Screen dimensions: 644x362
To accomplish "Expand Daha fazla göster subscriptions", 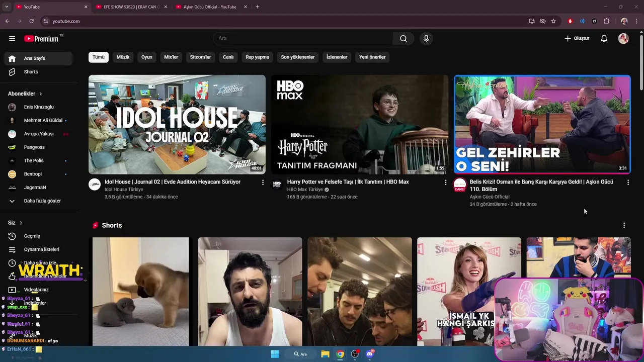I will tap(39, 201).
